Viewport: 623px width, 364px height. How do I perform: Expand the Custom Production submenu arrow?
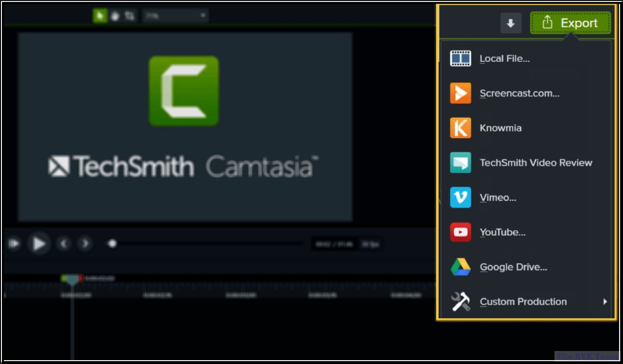pyautogui.click(x=605, y=302)
